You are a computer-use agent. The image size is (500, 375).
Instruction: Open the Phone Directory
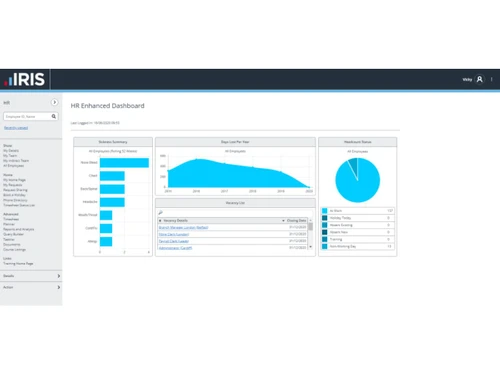click(x=15, y=200)
